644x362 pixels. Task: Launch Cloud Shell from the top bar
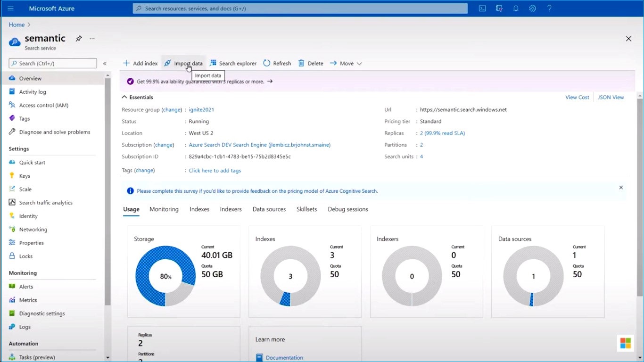tap(482, 8)
